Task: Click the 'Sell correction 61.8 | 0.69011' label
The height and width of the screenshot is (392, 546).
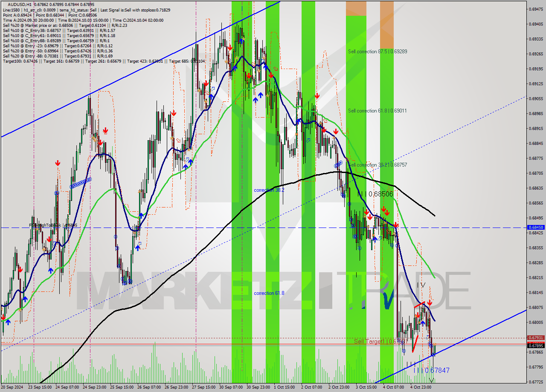Action: pos(378,111)
